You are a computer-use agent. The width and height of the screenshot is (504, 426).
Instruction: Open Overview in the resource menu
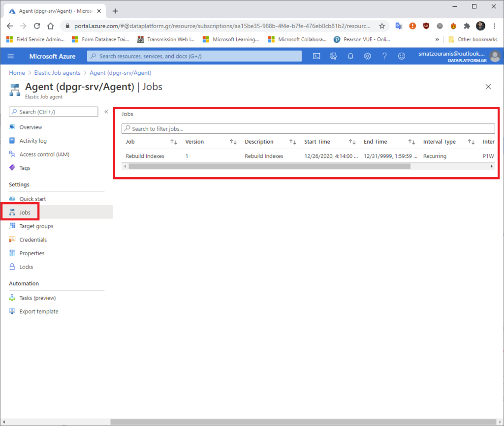pyautogui.click(x=31, y=127)
